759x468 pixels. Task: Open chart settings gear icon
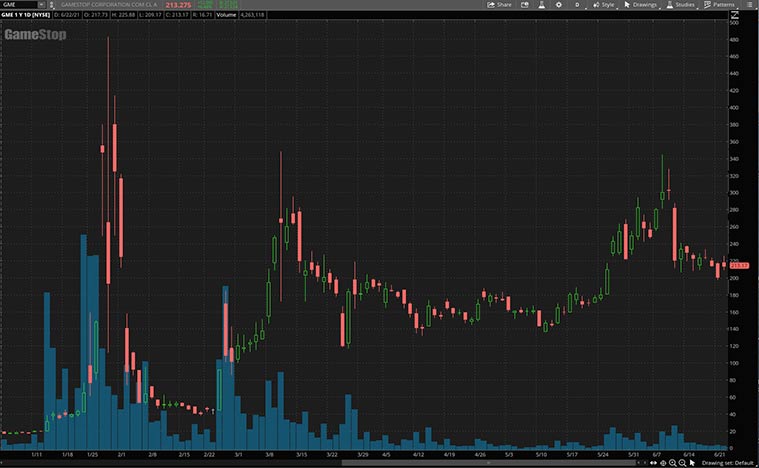click(559, 5)
